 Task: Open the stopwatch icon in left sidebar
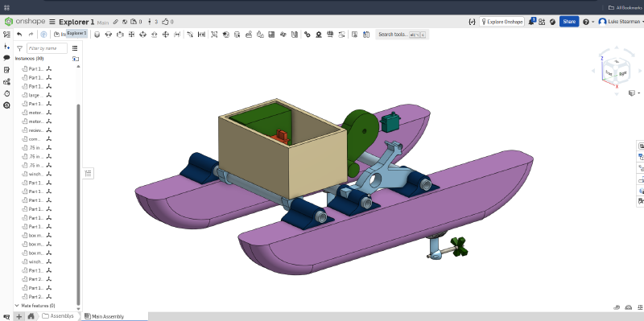pos(6,93)
